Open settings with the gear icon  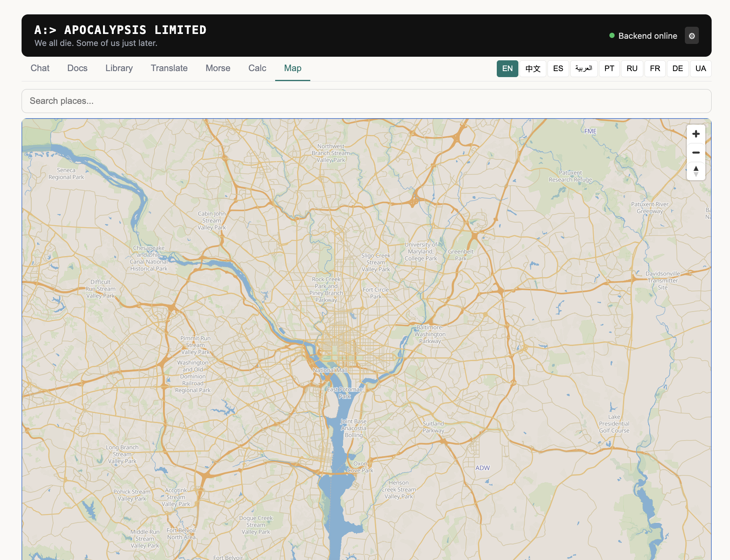coord(692,36)
